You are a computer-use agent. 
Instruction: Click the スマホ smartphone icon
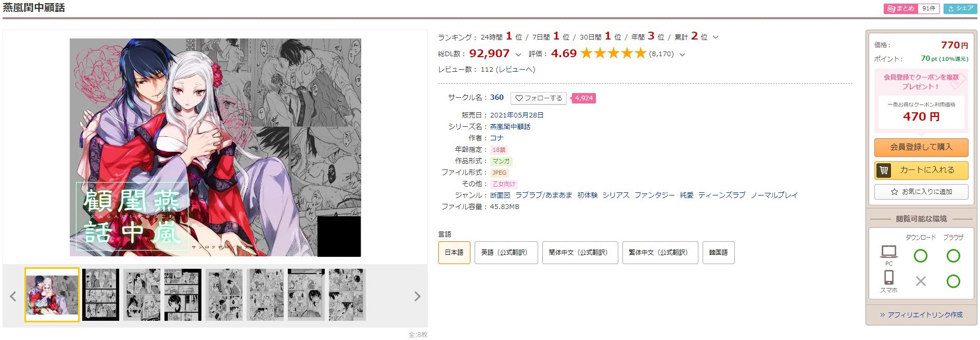click(x=889, y=277)
